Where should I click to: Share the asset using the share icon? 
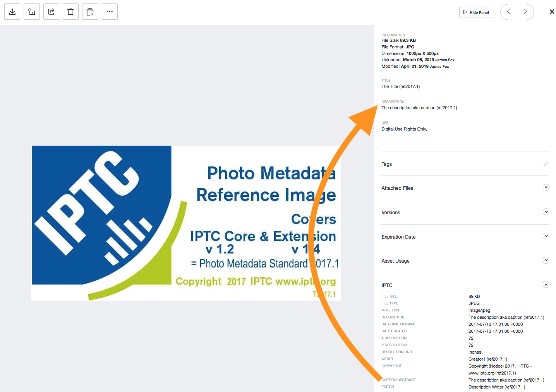[x=51, y=12]
